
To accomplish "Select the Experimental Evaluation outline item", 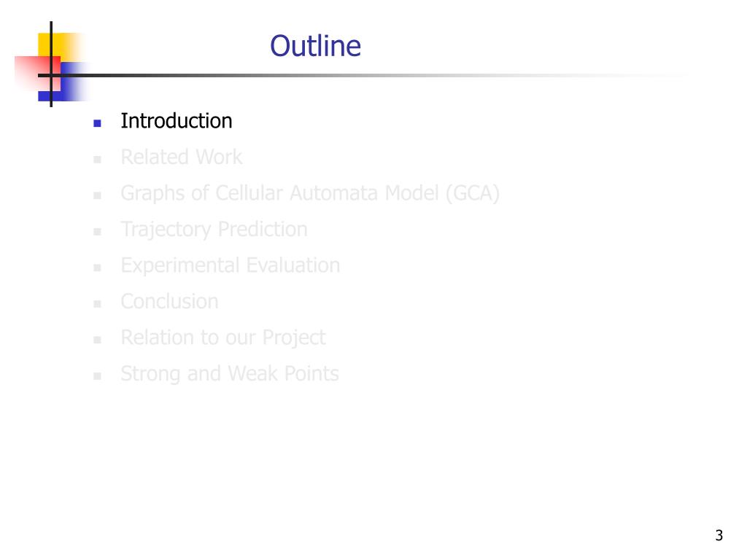I will (x=231, y=265).
